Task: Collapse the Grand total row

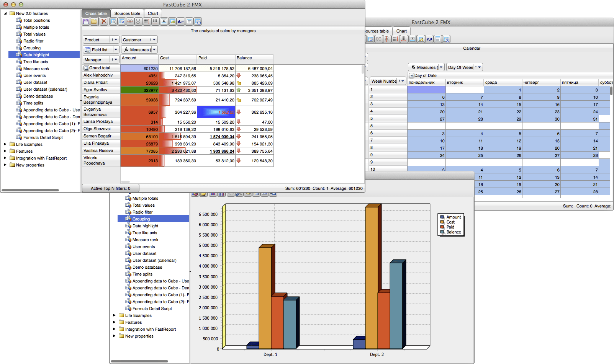Action: pyautogui.click(x=87, y=68)
